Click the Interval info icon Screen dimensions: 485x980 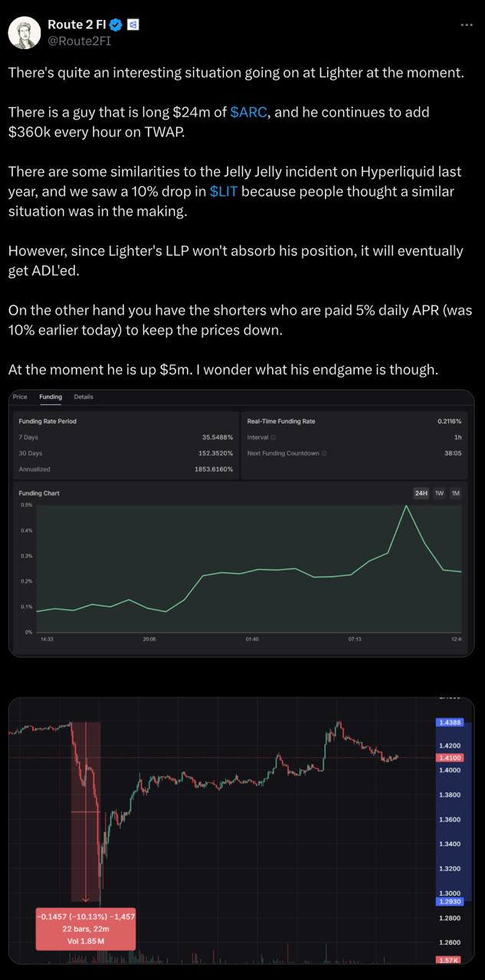point(274,437)
